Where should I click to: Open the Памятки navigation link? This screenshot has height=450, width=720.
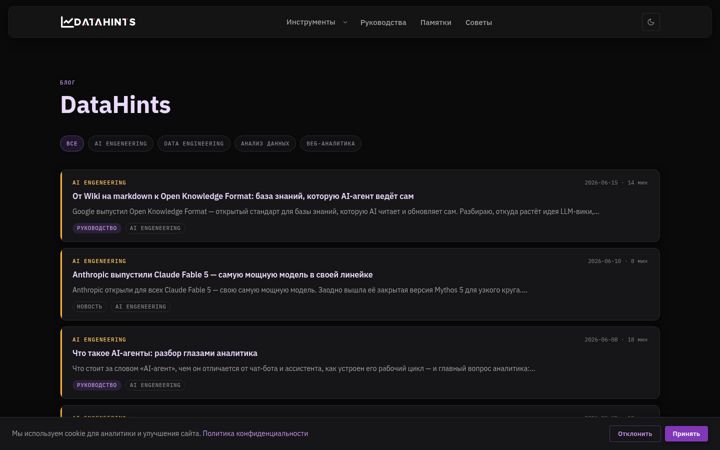435,22
